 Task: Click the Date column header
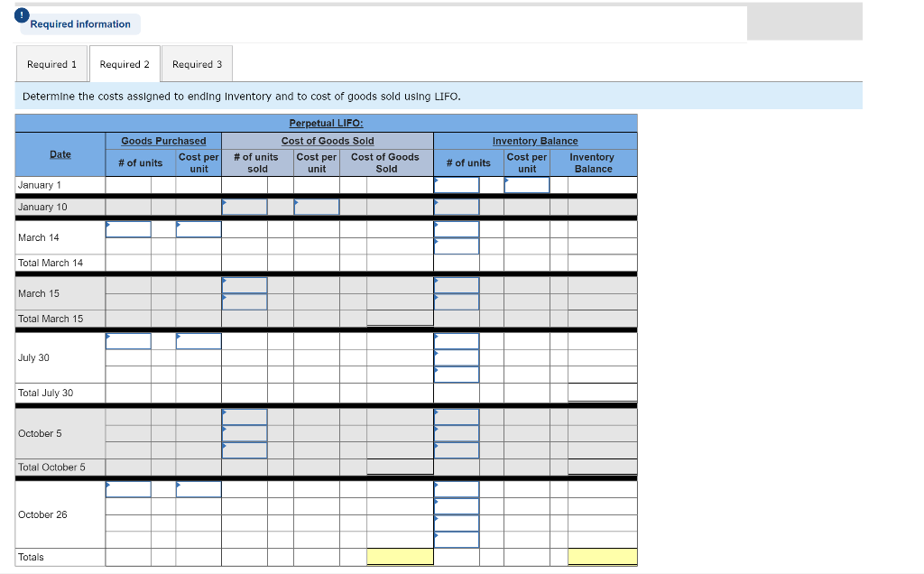[60, 154]
